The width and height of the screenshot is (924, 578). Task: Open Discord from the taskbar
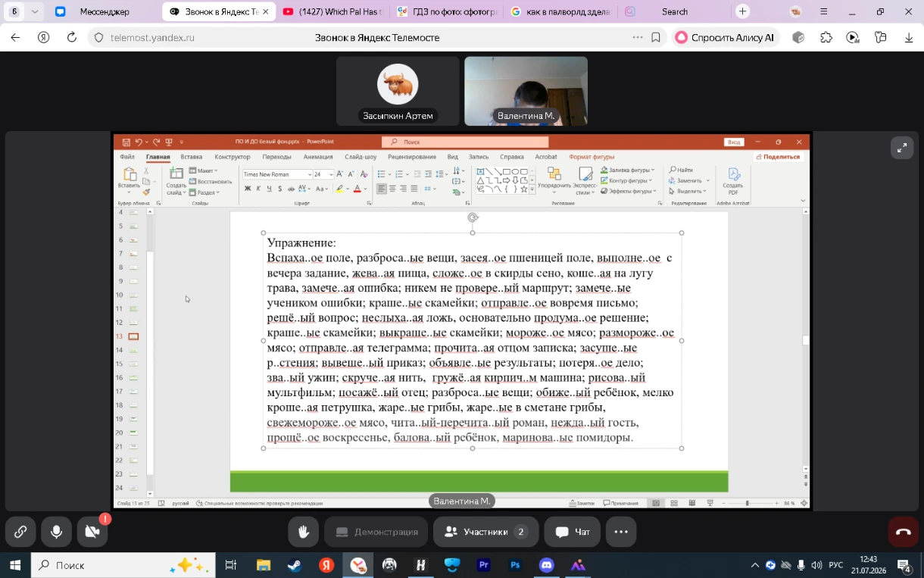coord(547,565)
